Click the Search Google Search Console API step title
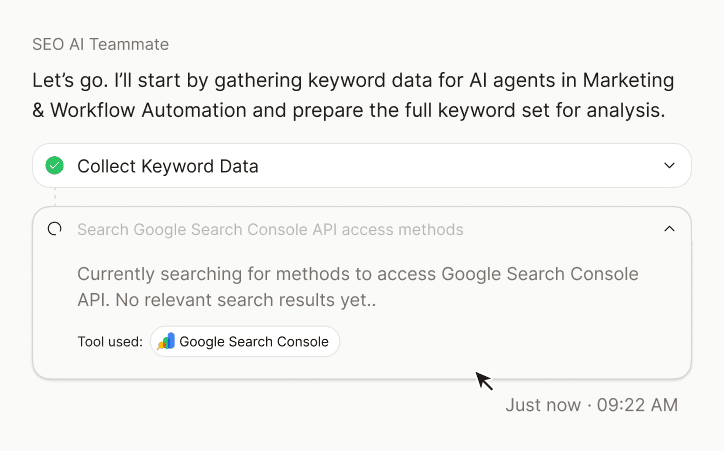This screenshot has height=451, width=724. point(270,230)
